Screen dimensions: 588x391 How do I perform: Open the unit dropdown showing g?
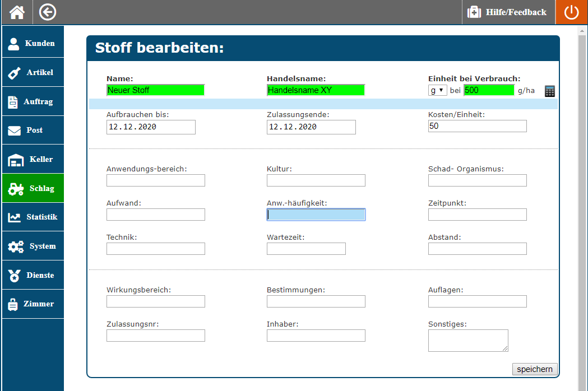click(x=438, y=90)
